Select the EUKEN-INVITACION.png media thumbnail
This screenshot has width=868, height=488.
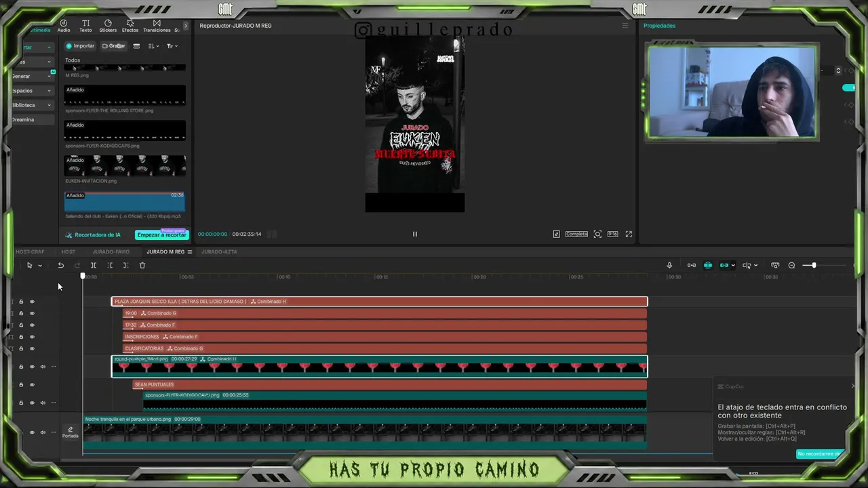pyautogui.click(x=125, y=165)
